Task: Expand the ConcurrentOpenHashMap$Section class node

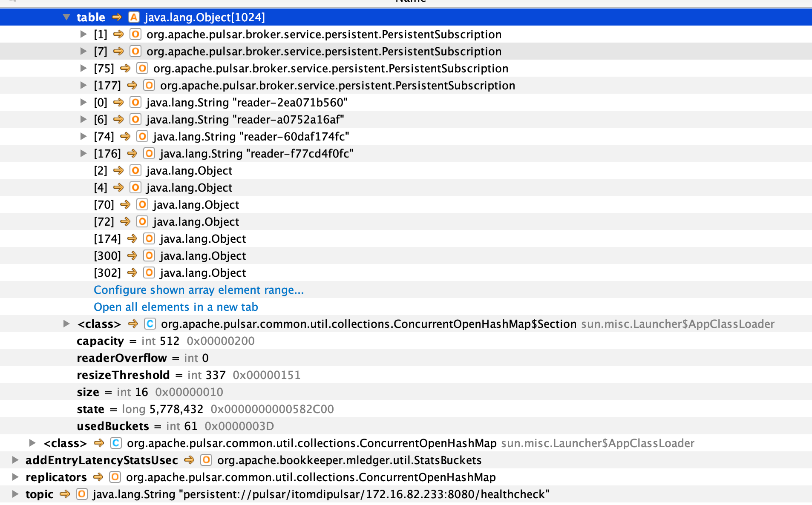Action: tap(66, 324)
